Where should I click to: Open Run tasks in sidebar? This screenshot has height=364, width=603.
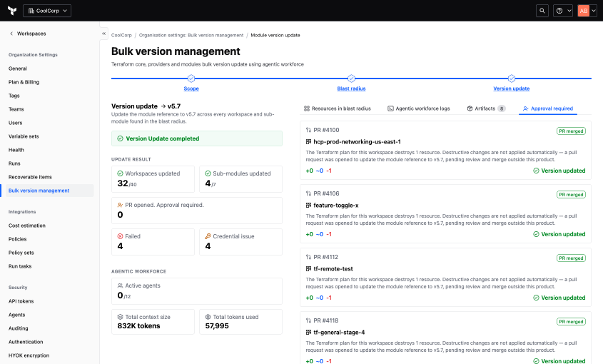point(20,266)
